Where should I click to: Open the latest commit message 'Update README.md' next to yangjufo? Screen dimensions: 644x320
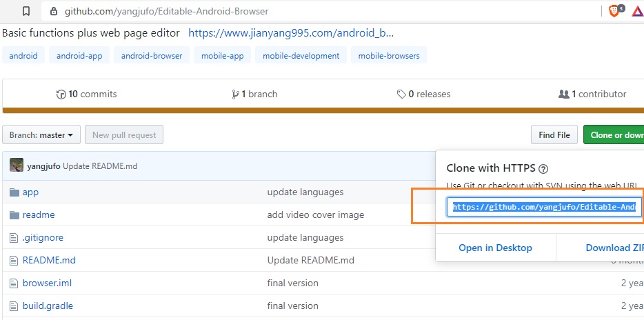pyautogui.click(x=100, y=166)
